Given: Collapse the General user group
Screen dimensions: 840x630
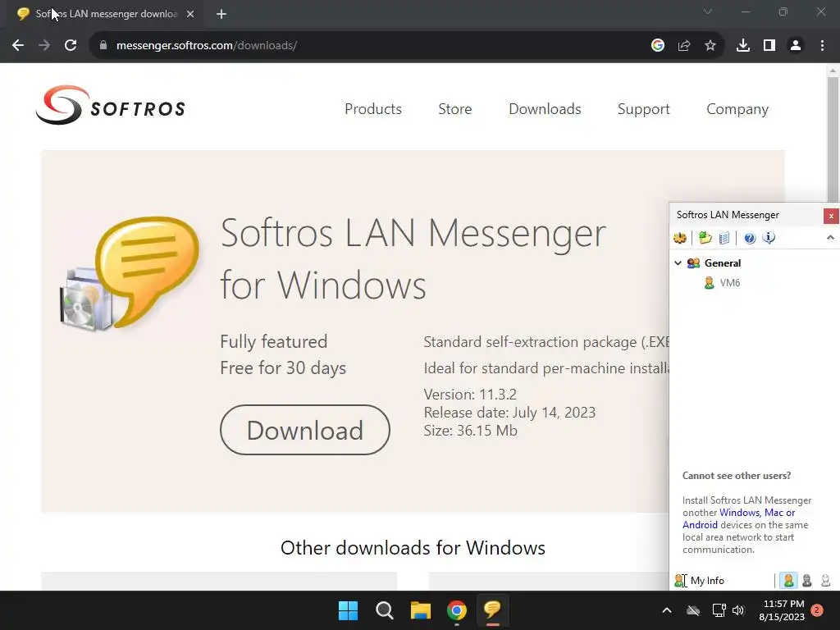Looking at the screenshot, I should click(678, 263).
